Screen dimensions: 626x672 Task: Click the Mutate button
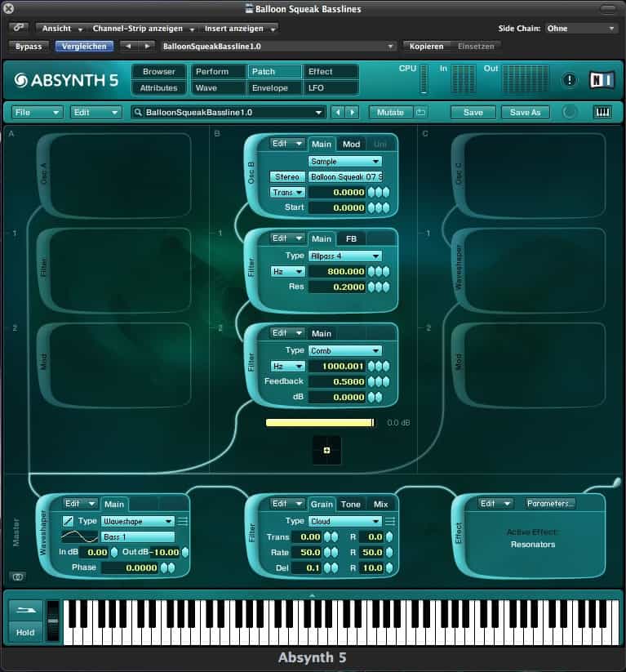pos(390,112)
